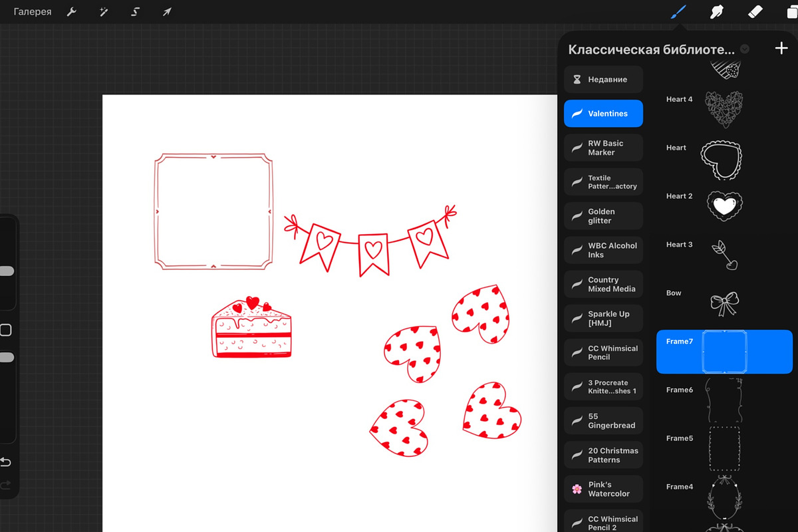This screenshot has width=798, height=532.
Task: Open the Country Mixed Media set
Action: click(603, 285)
